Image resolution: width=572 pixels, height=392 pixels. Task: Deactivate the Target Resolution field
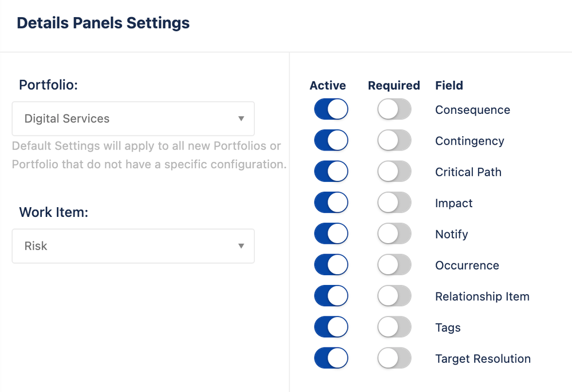point(331,358)
